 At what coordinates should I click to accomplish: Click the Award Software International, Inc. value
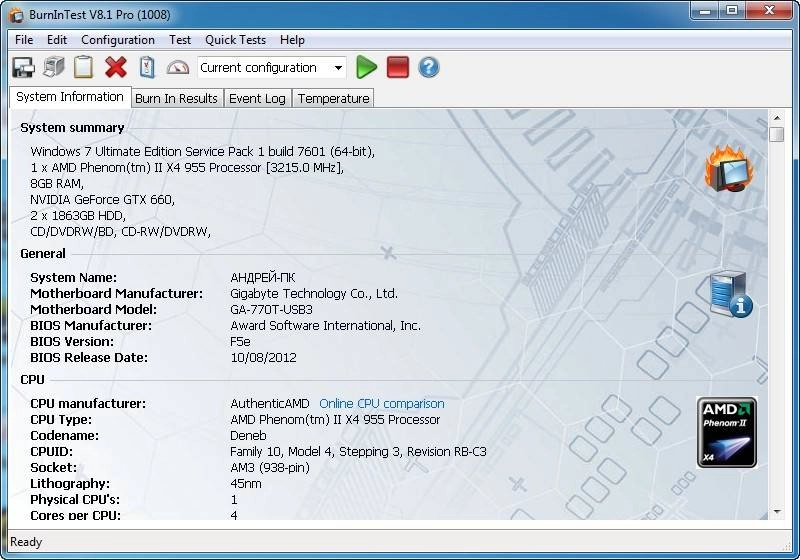coord(326,325)
